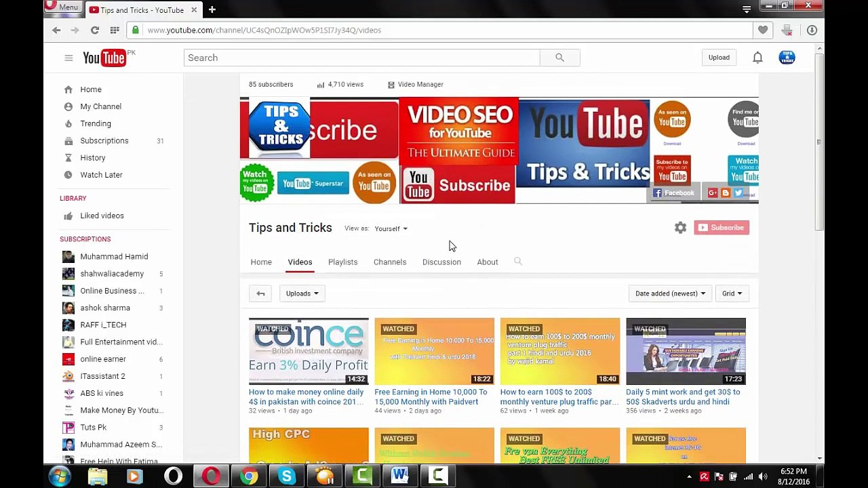Open the Windows Start button
The image size is (868, 488).
60,476
